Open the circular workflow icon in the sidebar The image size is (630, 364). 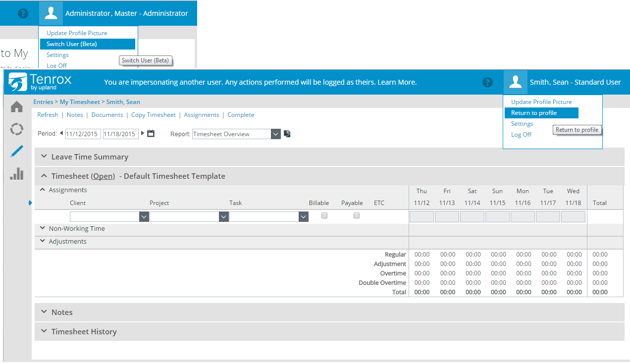17,129
